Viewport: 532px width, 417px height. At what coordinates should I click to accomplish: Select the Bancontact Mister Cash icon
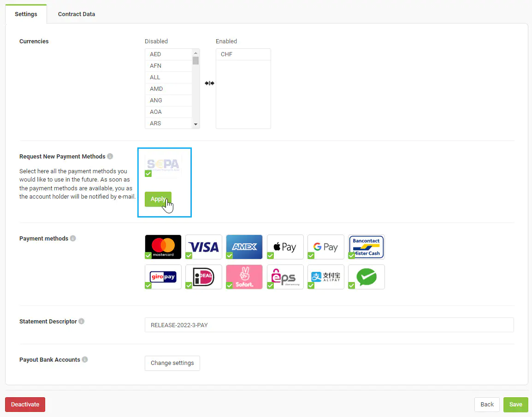pyautogui.click(x=366, y=247)
